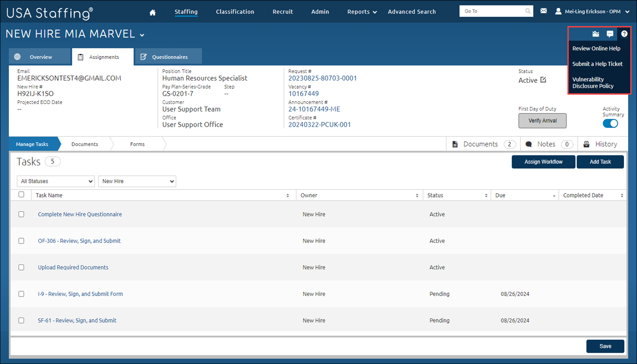Open Announcement 24-10167449-ME
Viewport: 637px width, 364px height.
(314, 109)
